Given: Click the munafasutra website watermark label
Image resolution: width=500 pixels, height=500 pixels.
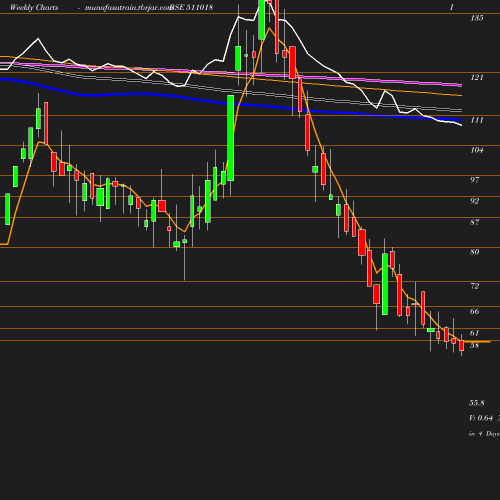Looking at the screenshot, I should pos(128,7).
